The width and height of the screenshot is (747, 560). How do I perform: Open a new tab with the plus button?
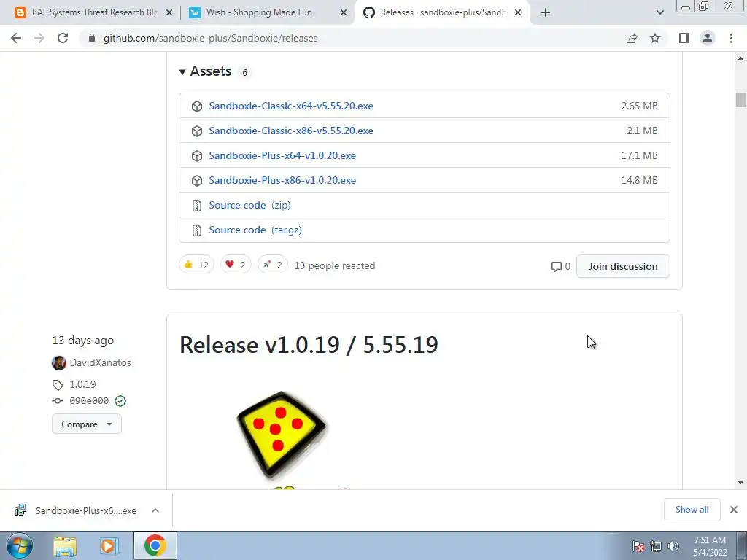point(546,12)
